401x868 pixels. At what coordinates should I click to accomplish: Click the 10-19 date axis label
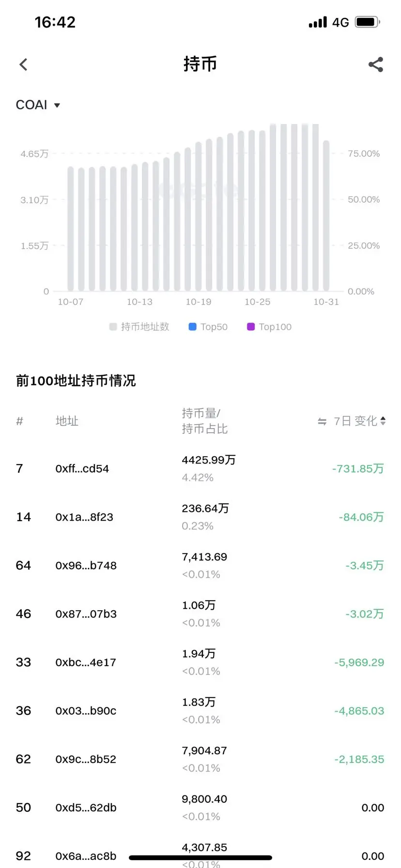coord(199,302)
